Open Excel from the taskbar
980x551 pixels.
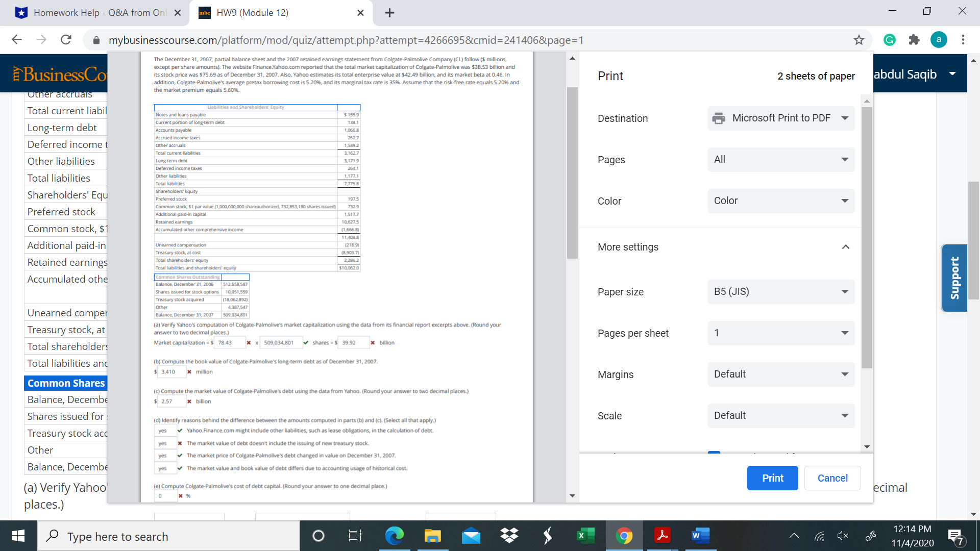[x=585, y=536]
